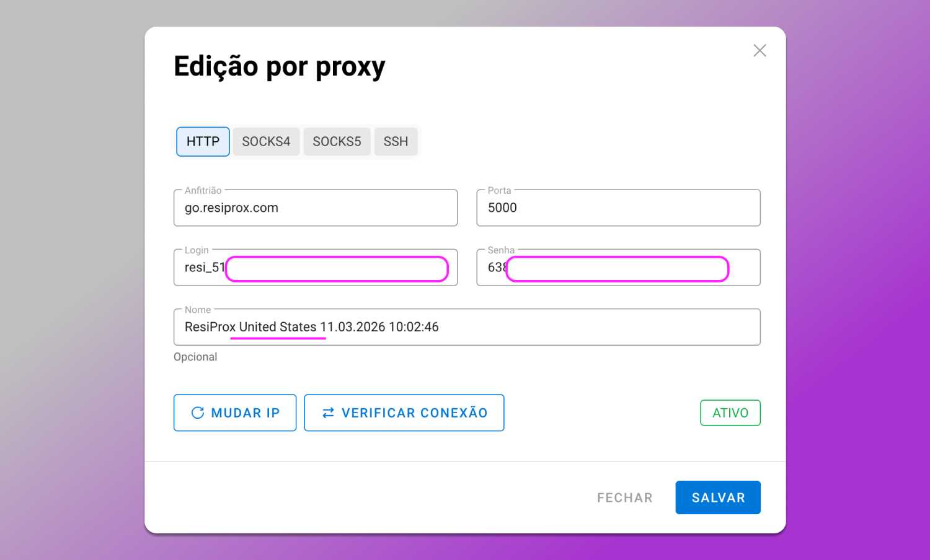Image resolution: width=930 pixels, height=560 pixels.
Task: Click the Anfitrião host field
Action: [x=315, y=208]
